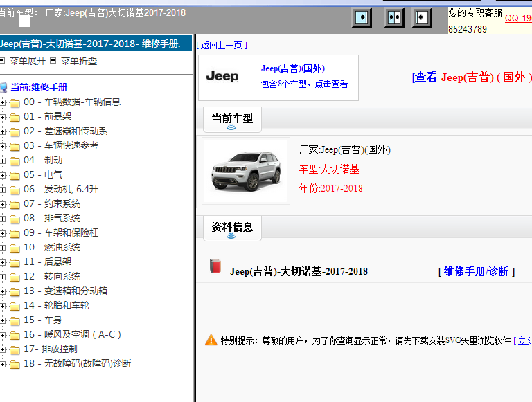This screenshot has height=402, width=532.
Task: Click the QQ customer service link
Action: coord(518,18)
